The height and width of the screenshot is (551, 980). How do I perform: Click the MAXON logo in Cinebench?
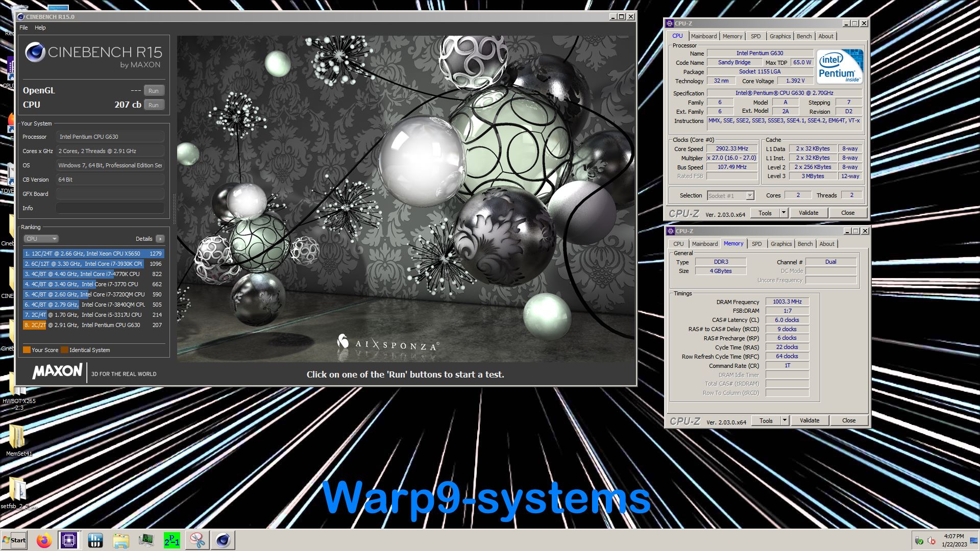coord(57,371)
